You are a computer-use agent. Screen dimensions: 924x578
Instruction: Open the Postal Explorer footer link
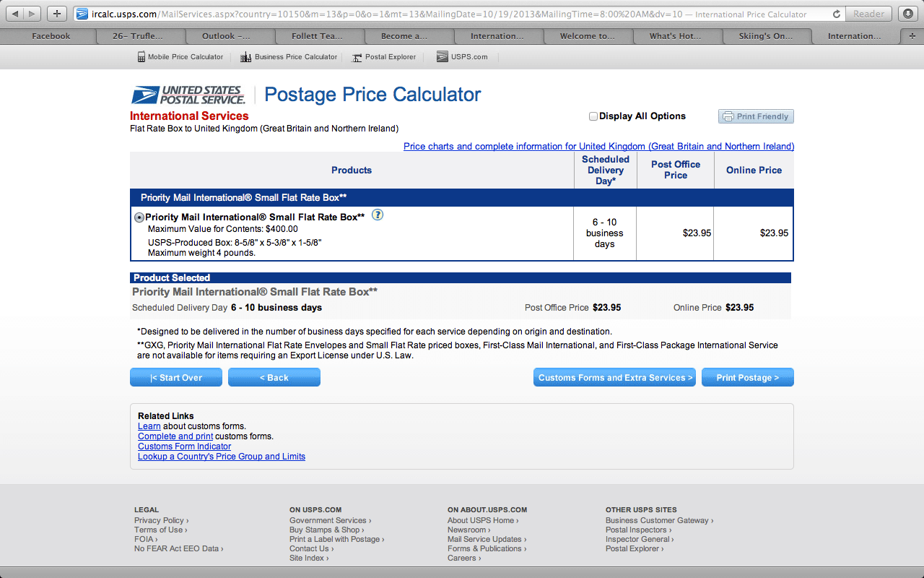[634, 548]
